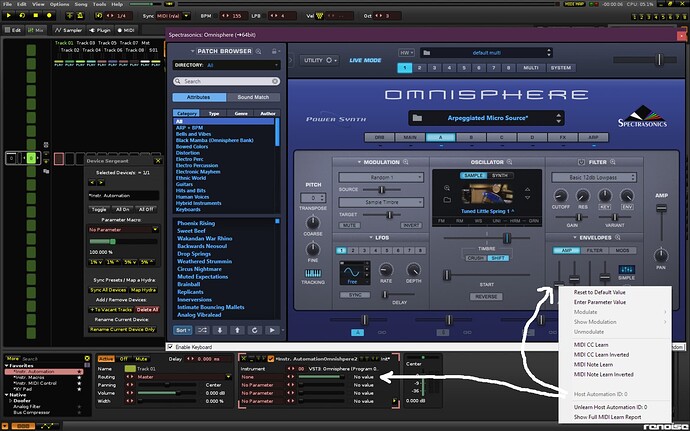Clear the patch search with the X icon
The image size is (690, 431).
(x=275, y=81)
